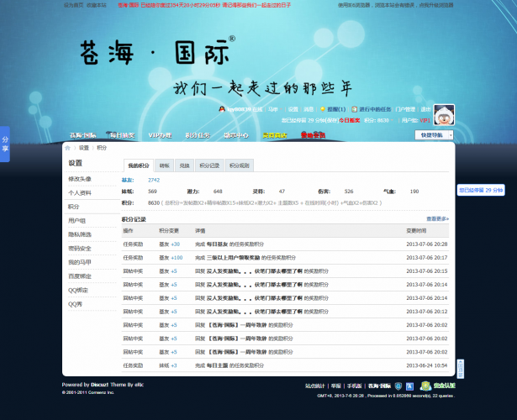
Task: Click the 查看更多» link
Action: [x=437, y=218]
